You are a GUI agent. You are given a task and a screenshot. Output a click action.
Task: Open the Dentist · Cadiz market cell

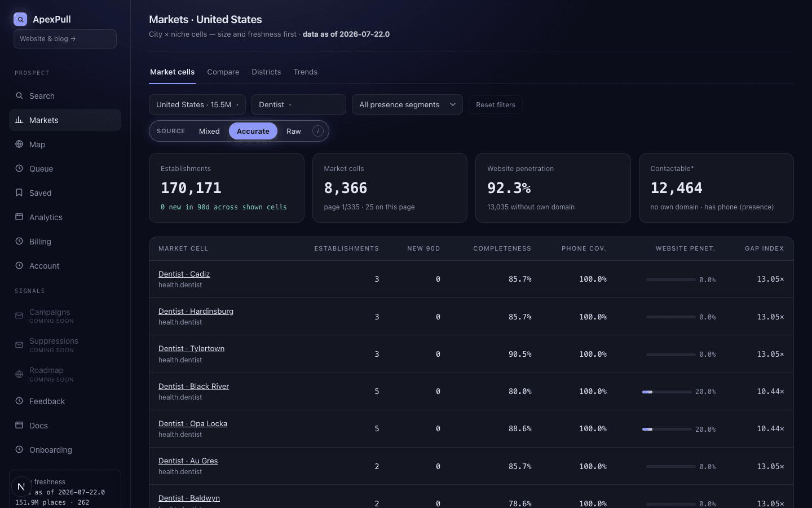pos(184,274)
